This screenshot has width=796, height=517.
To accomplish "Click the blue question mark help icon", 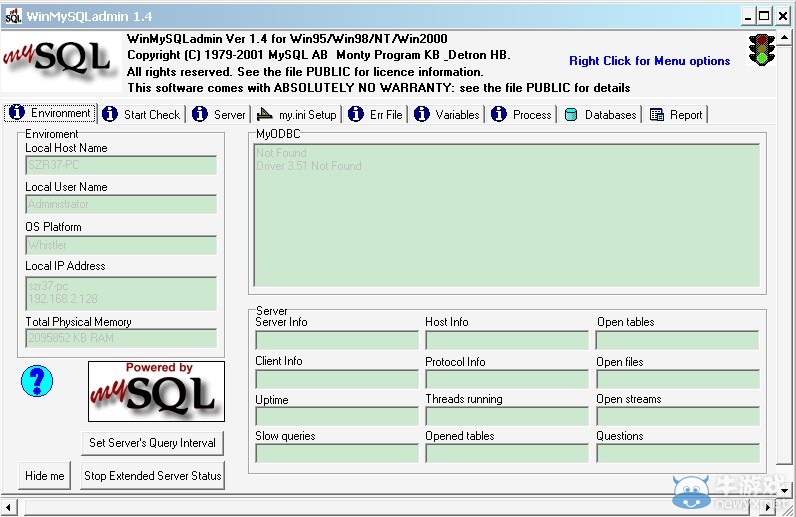I will tap(37, 381).
